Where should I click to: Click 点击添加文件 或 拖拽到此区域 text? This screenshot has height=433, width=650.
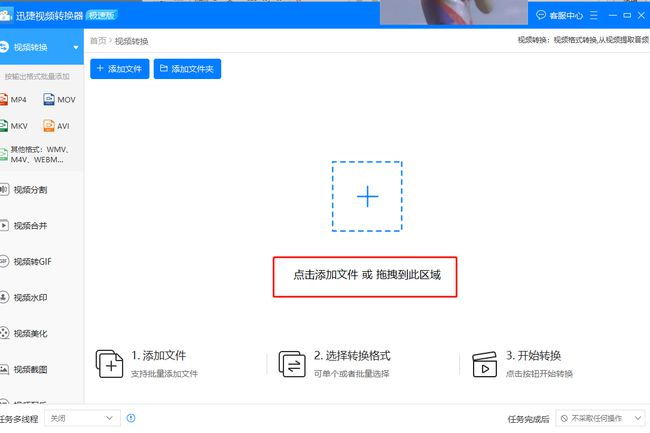367,275
